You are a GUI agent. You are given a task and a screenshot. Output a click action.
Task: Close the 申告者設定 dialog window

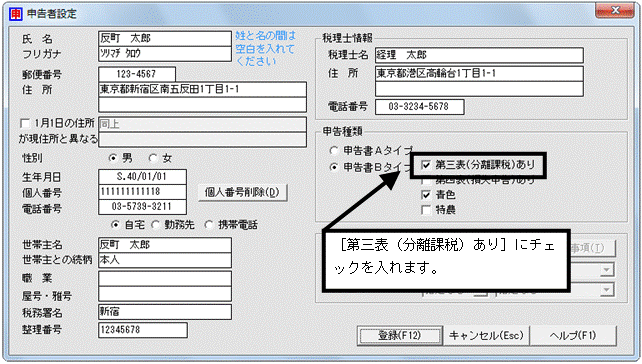tap(615, 11)
